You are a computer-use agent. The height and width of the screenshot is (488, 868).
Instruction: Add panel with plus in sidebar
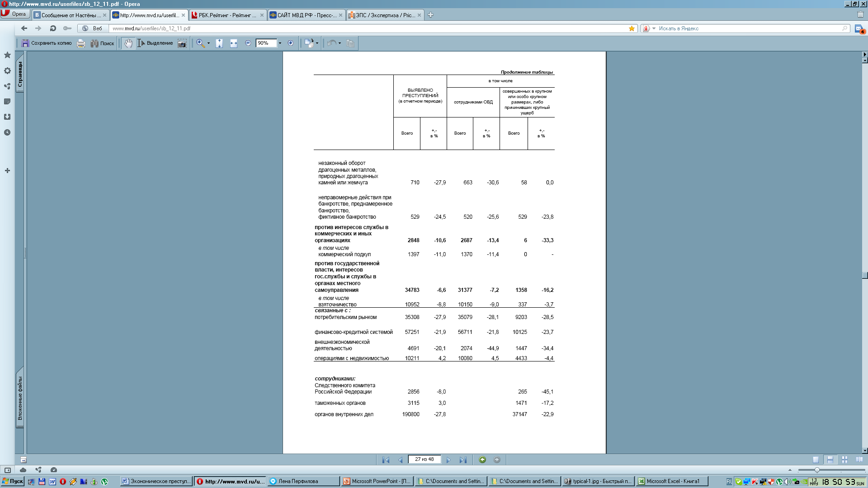click(7, 170)
